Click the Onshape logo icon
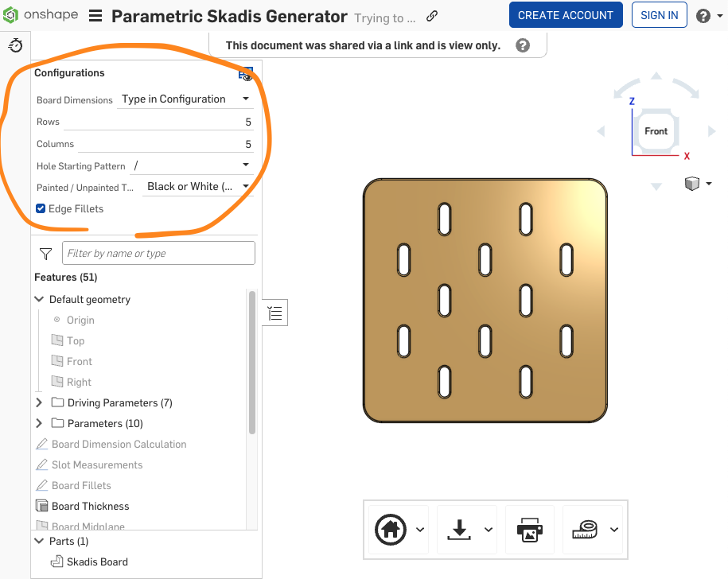Image resolution: width=728 pixels, height=579 pixels. click(x=11, y=16)
